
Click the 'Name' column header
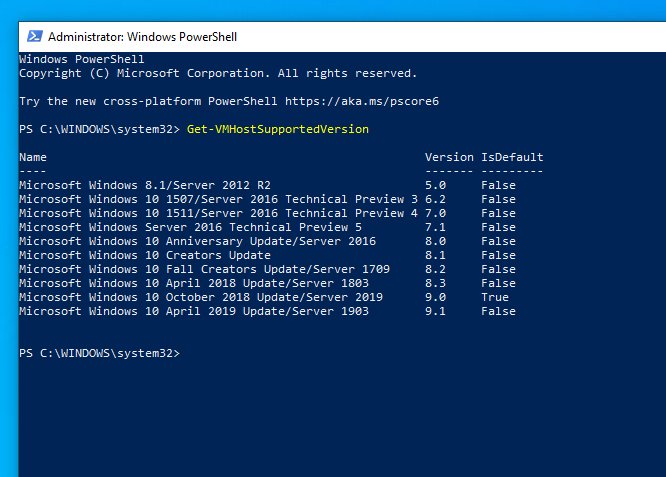pyautogui.click(x=32, y=157)
